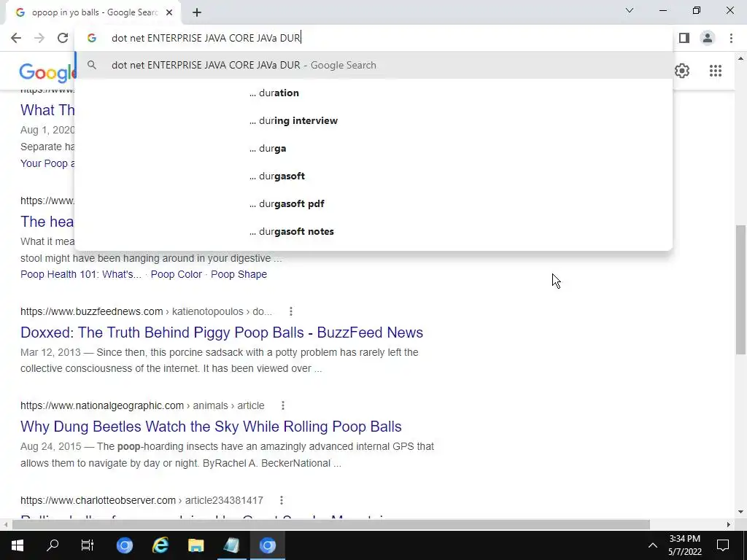Open the 'Poop Shape' sublink
Image resolution: width=747 pixels, height=560 pixels.
(239, 274)
